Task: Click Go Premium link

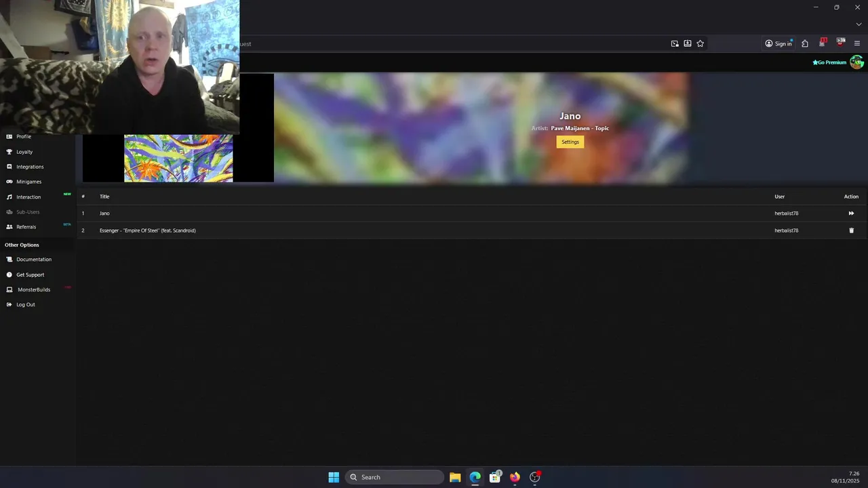Action: (x=829, y=62)
